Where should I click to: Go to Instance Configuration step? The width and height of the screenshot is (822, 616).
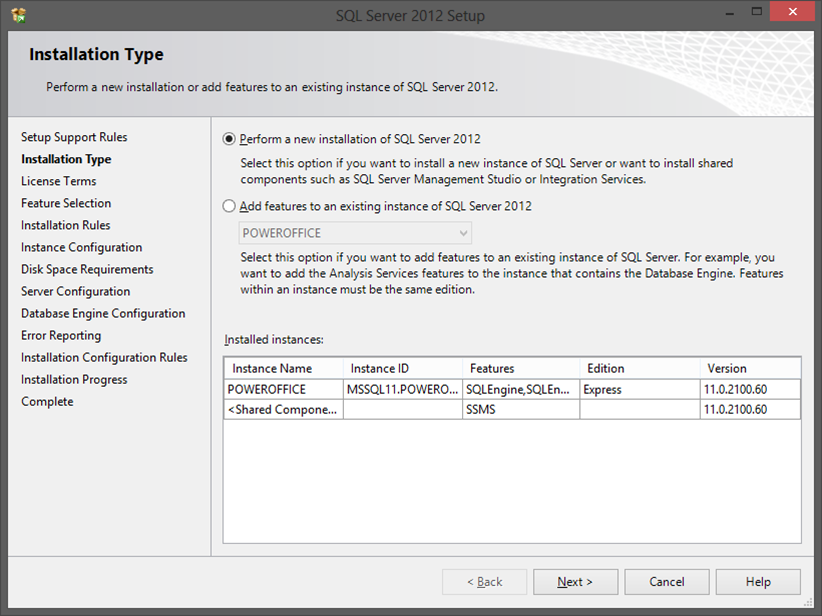click(82, 247)
